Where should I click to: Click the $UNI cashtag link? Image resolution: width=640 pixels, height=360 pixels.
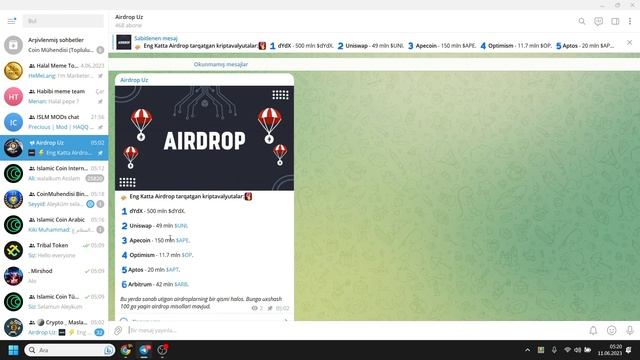181,226
